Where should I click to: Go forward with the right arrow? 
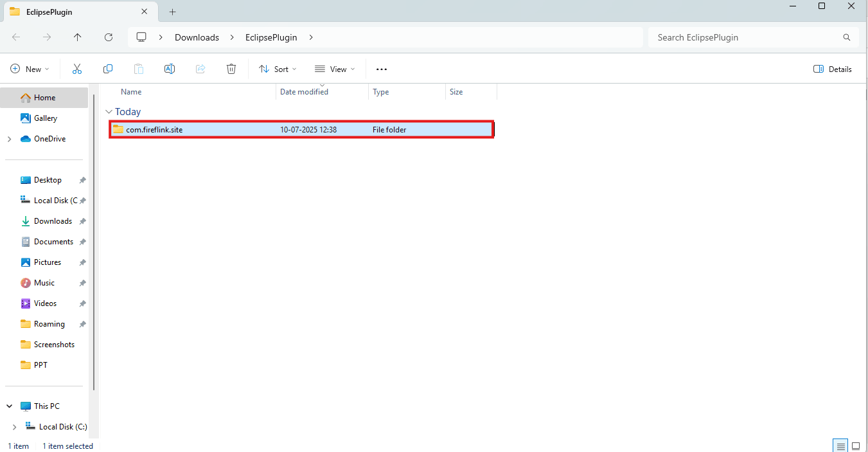pyautogui.click(x=47, y=37)
